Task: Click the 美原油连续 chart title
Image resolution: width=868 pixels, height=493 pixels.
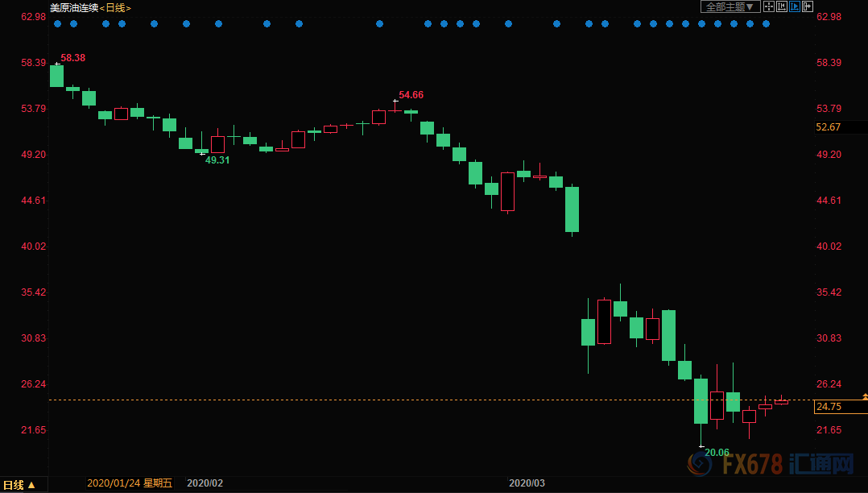Action: coord(74,7)
